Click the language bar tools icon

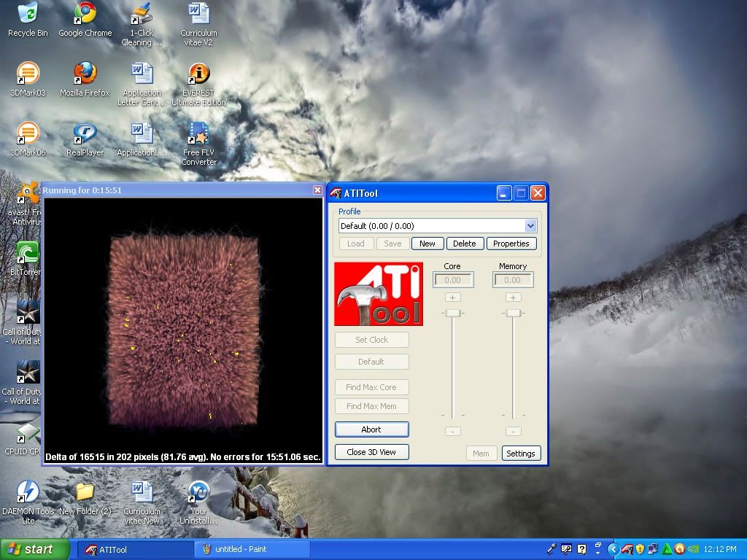coord(566,549)
